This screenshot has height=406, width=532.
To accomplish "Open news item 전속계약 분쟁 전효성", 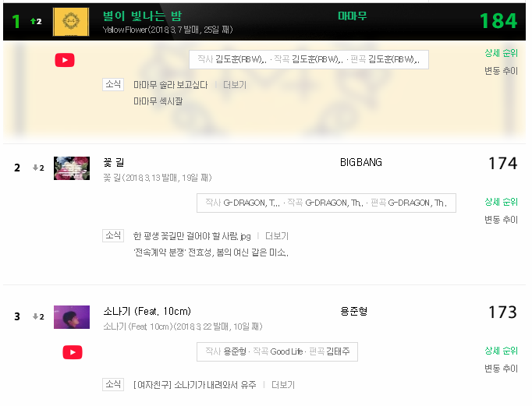I will (x=211, y=252).
